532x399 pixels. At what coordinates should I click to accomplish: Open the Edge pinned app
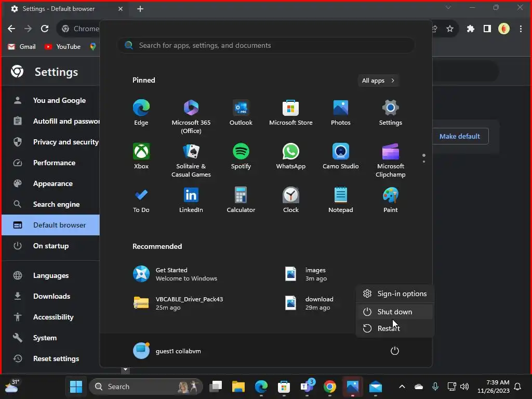pos(141,113)
